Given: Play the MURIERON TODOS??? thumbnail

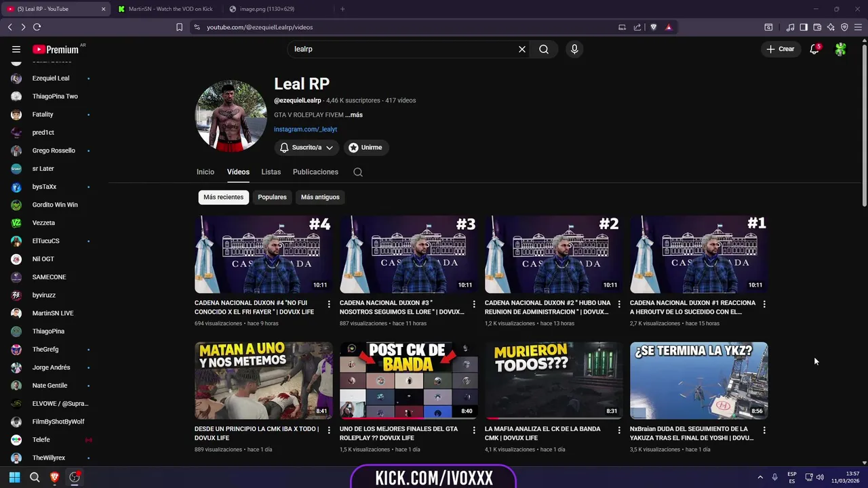Looking at the screenshot, I should (x=553, y=380).
